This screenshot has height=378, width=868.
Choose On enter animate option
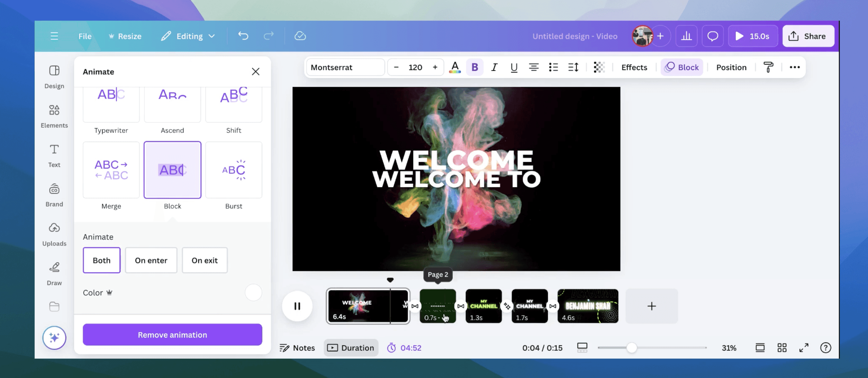[x=151, y=260]
